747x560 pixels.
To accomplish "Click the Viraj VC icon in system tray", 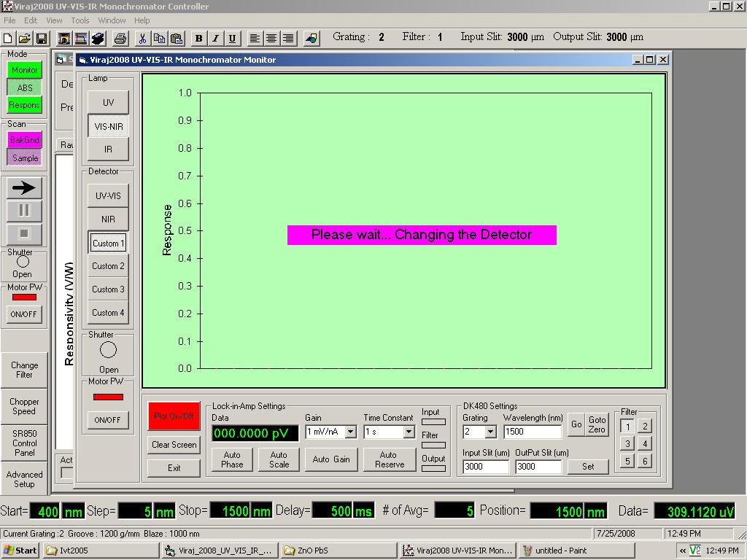I will pos(695,551).
